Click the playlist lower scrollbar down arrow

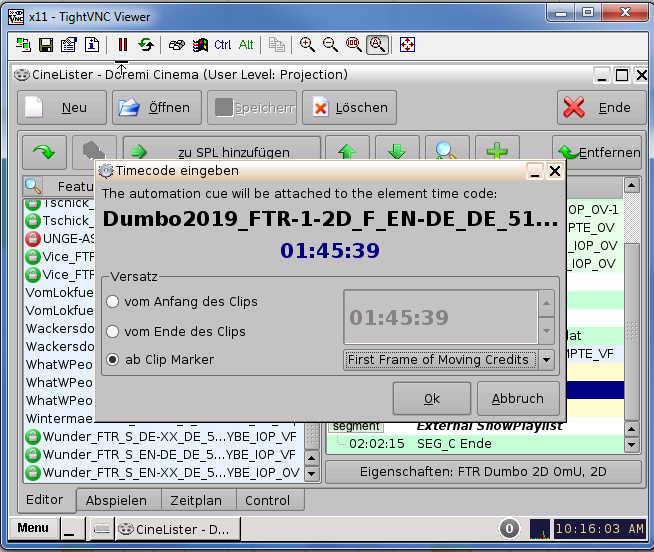point(632,445)
